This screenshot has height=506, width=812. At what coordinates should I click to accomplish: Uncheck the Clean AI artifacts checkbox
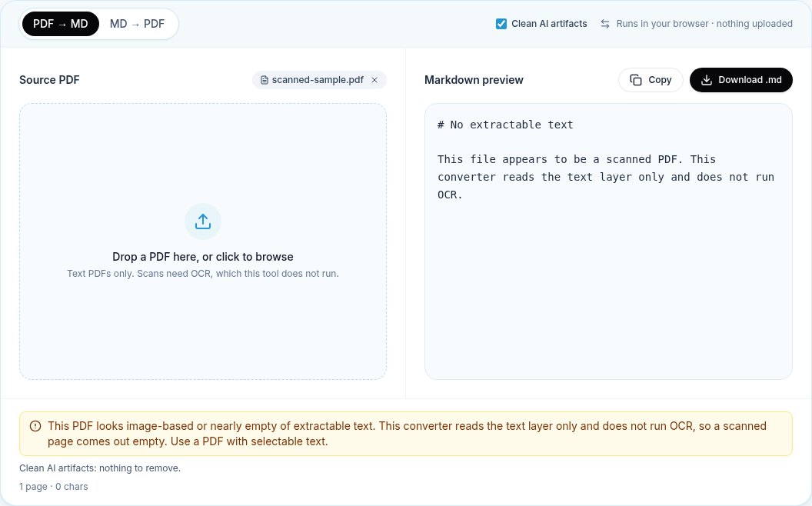(501, 24)
